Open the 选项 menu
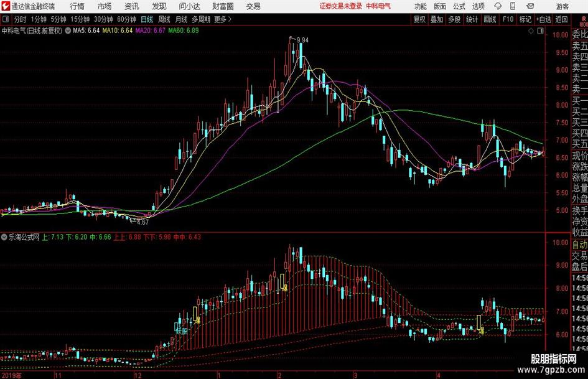Image resolution: width=588 pixels, height=379 pixels. pos(478,6)
